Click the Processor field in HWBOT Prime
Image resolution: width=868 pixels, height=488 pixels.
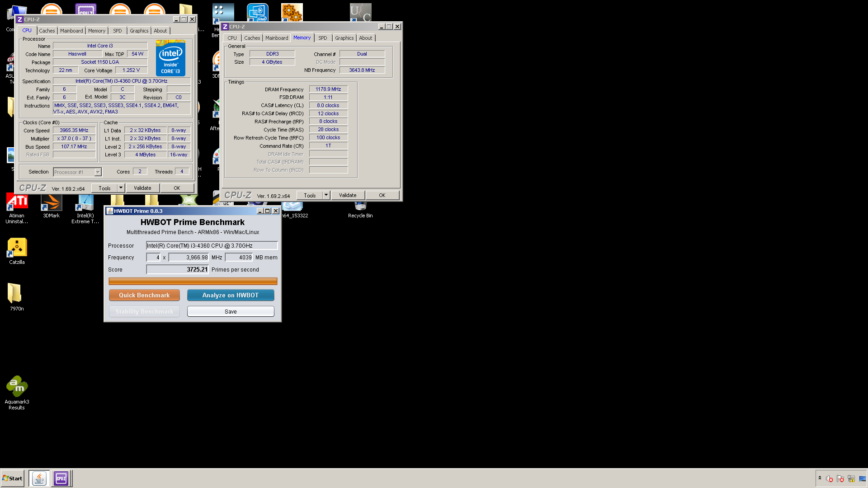click(x=212, y=246)
